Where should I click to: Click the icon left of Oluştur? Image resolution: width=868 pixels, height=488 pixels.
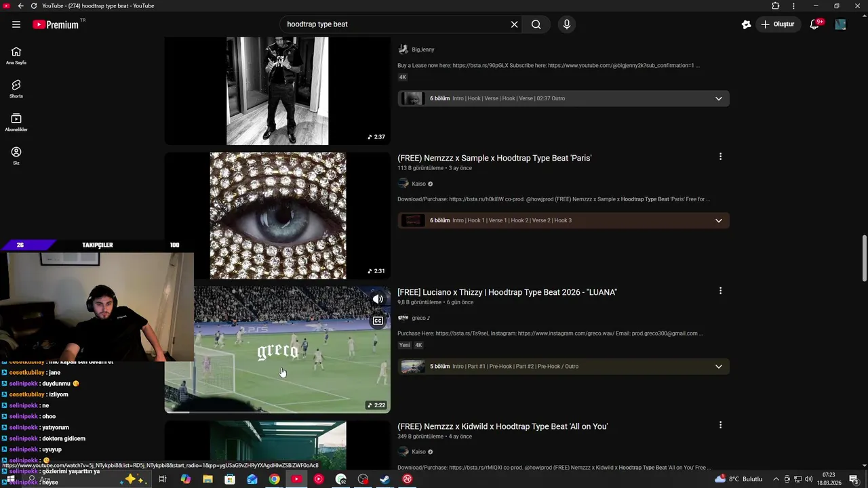point(746,24)
